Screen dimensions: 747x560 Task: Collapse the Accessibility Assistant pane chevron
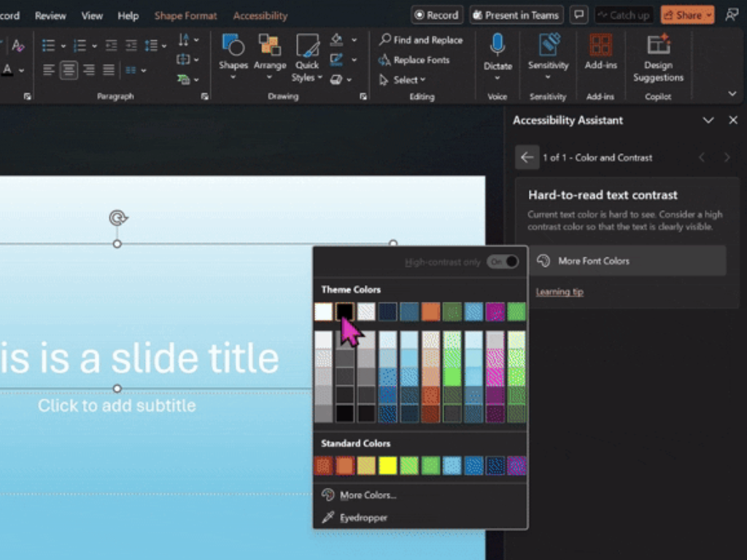pyautogui.click(x=708, y=120)
